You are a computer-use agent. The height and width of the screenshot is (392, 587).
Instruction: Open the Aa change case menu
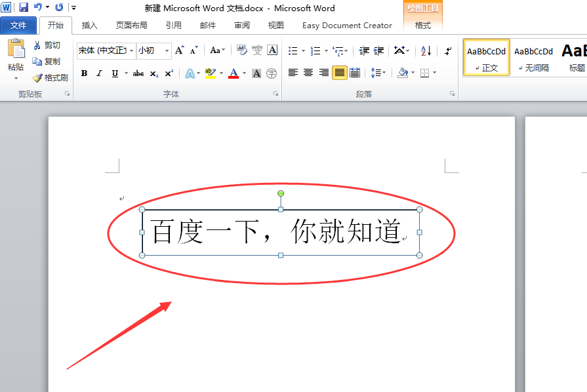[x=218, y=50]
